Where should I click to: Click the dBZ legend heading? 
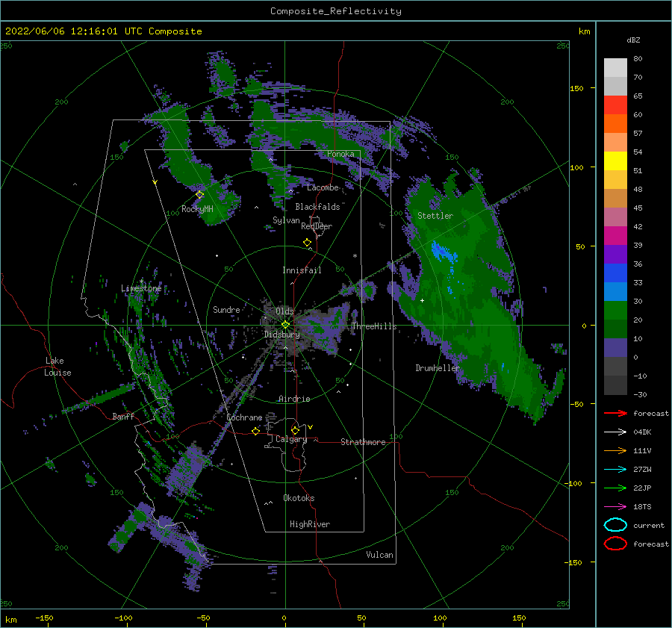(633, 40)
